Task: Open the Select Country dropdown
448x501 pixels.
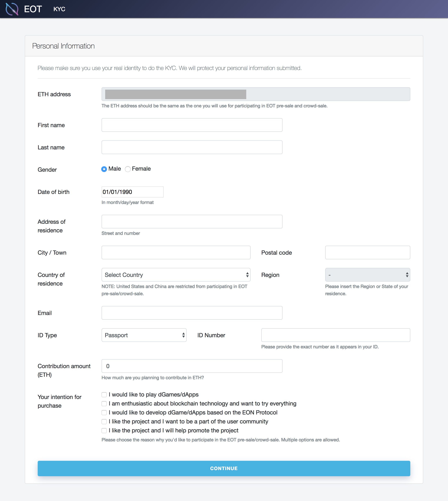Action: [176, 275]
